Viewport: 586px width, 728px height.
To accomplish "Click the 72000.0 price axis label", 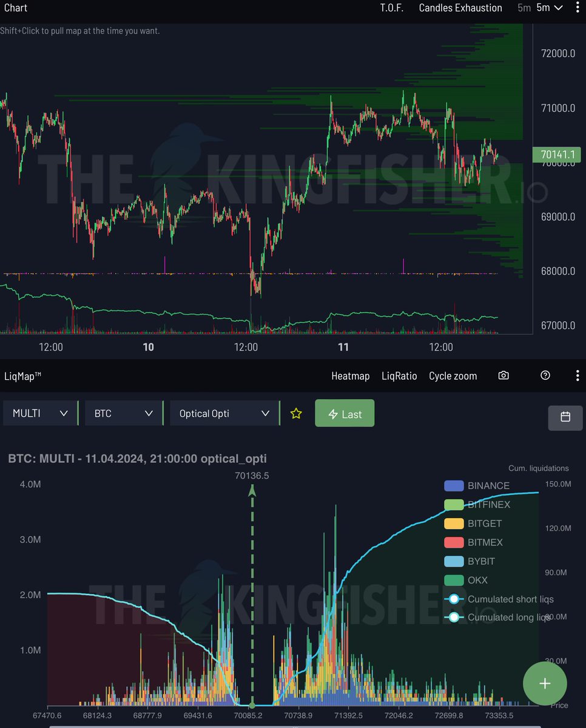I will coord(557,53).
